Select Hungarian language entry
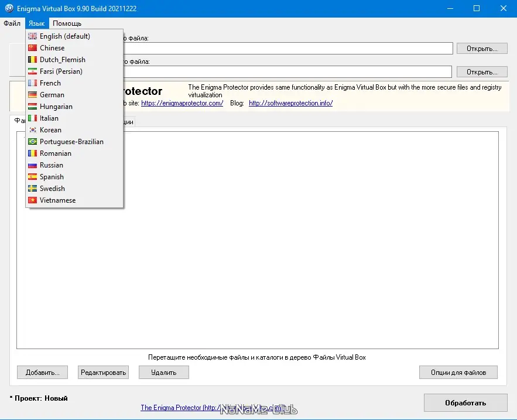Image resolution: width=517 pixels, height=420 pixels. click(x=74, y=107)
